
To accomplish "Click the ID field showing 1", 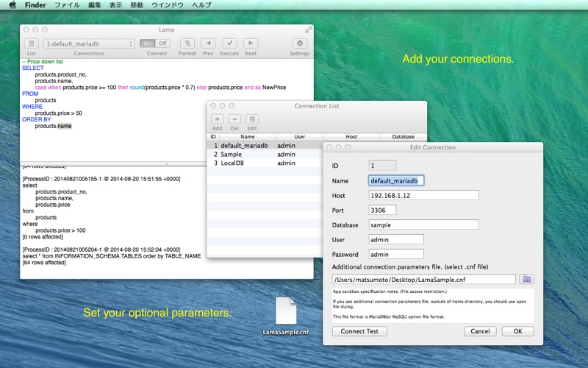I will [x=382, y=166].
